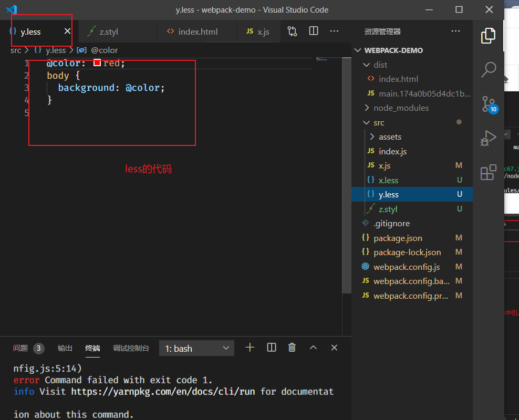Open webpack.config.pr... file
Screen dimensions: 519x420
[x=412, y=296]
